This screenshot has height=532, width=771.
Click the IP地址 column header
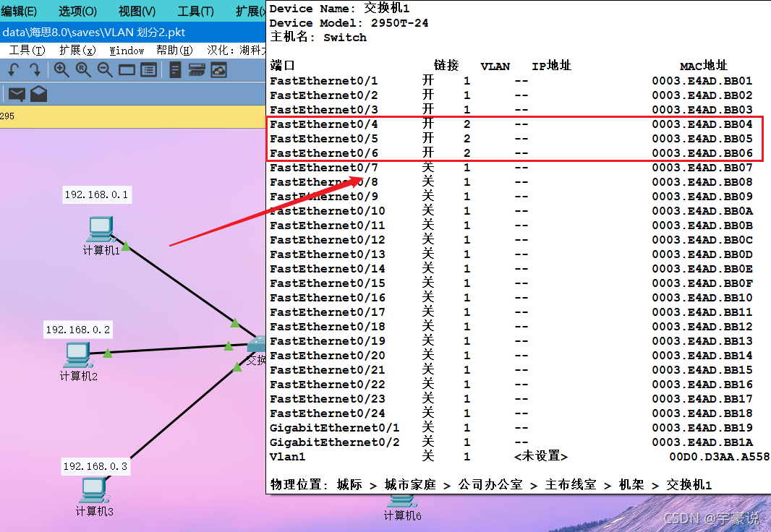pyautogui.click(x=552, y=65)
